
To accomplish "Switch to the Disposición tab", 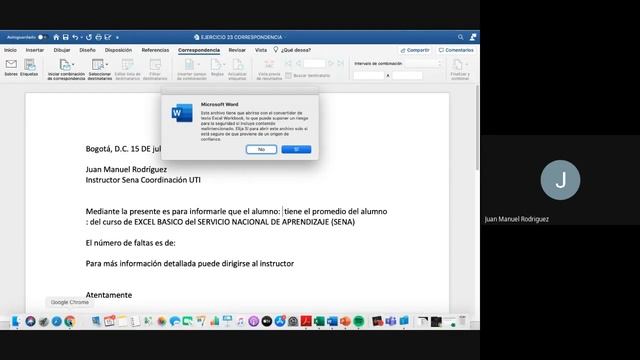I will [118, 50].
